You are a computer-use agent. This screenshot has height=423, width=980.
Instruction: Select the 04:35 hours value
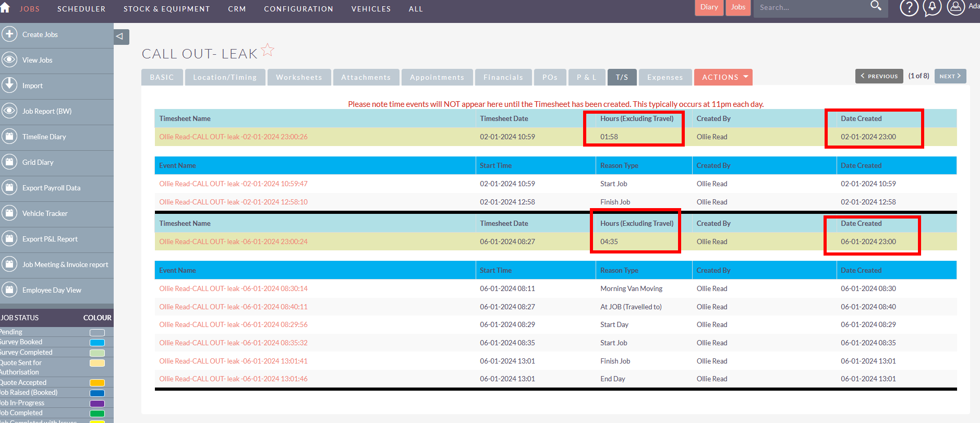pyautogui.click(x=609, y=241)
